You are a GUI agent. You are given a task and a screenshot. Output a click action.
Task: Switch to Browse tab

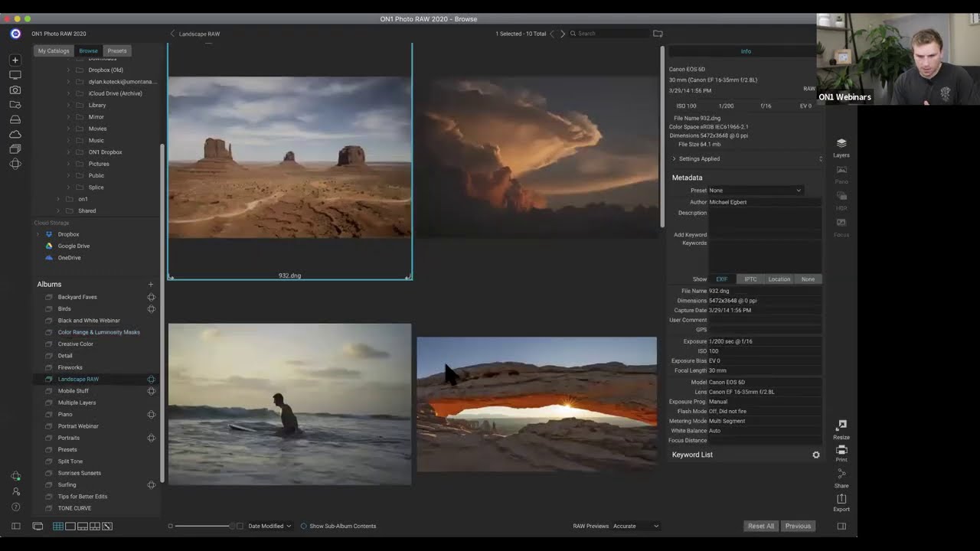click(88, 51)
